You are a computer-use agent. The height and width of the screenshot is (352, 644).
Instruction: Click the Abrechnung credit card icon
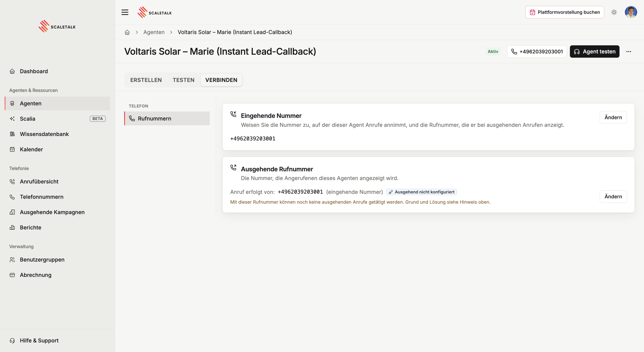tap(12, 275)
